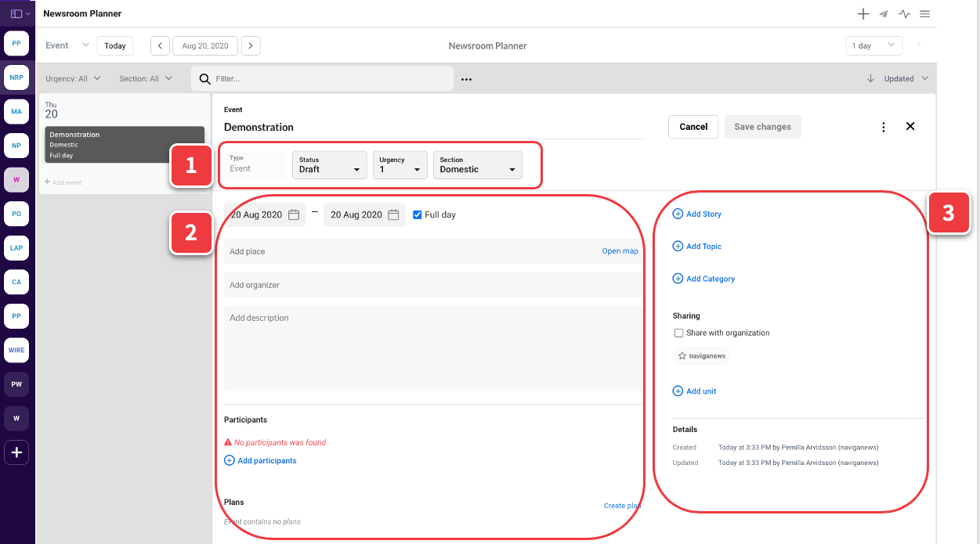Screen dimensions: 980x544
Task: Open the hamburger menu in top bar
Action: (x=925, y=14)
